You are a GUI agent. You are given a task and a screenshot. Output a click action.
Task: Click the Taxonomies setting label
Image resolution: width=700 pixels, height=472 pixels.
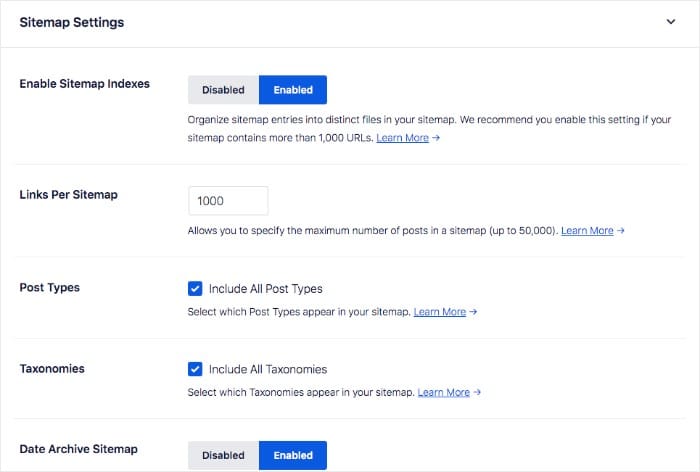click(52, 368)
